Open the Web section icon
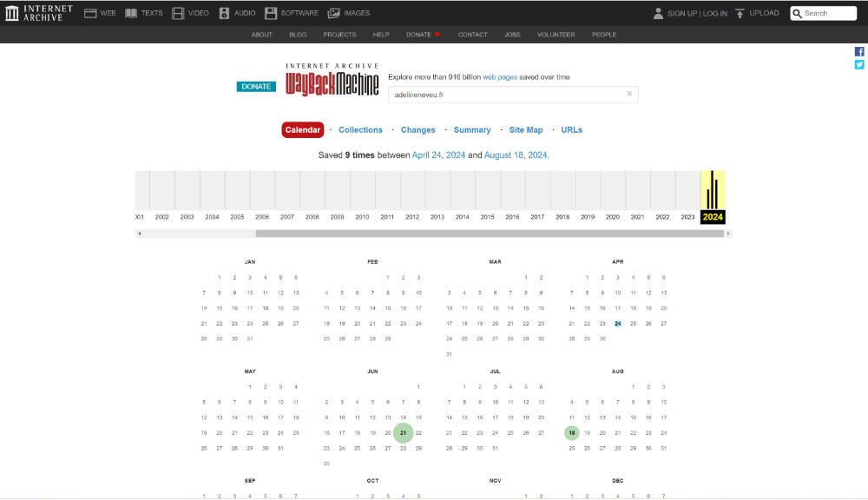The height and width of the screenshot is (500, 868). pos(90,13)
